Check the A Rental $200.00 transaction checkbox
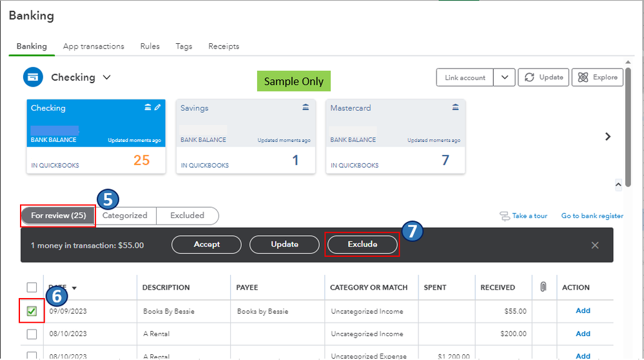 (x=32, y=334)
